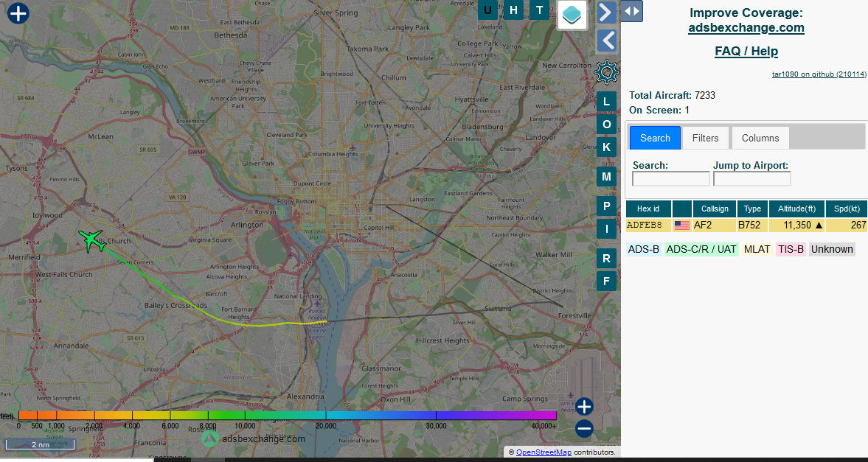Click the 267 speed value
Image resolution: width=868 pixels, height=462 pixels.
[858, 225]
